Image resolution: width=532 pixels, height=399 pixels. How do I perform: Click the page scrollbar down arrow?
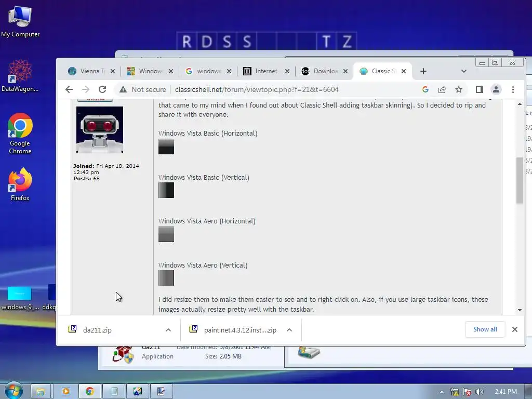(x=520, y=310)
